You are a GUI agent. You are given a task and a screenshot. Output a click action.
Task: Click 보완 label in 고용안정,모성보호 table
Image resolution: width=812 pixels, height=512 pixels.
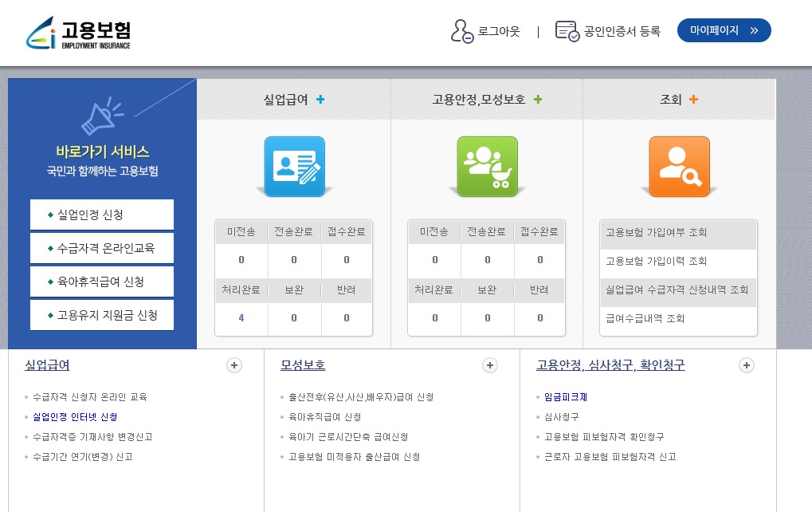click(x=487, y=289)
